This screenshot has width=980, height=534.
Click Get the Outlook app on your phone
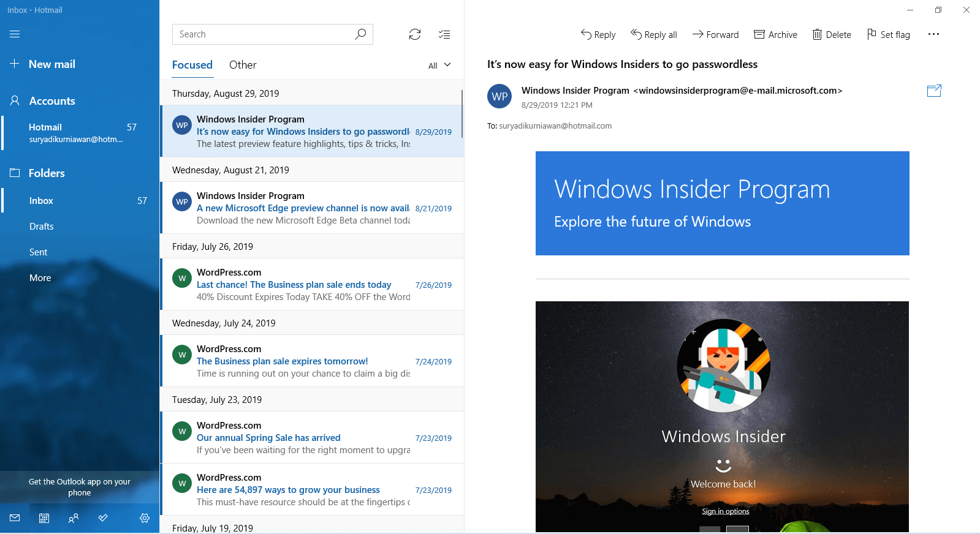80,487
